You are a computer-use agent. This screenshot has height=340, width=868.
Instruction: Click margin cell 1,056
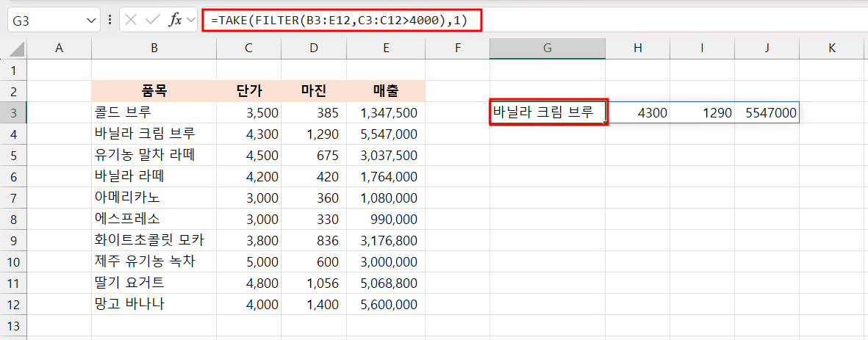pos(314,282)
